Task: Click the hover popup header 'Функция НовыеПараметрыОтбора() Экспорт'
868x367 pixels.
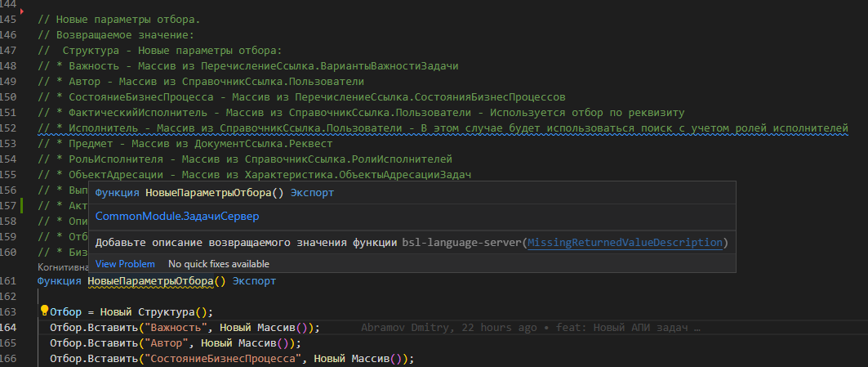Action: pyautogui.click(x=214, y=192)
